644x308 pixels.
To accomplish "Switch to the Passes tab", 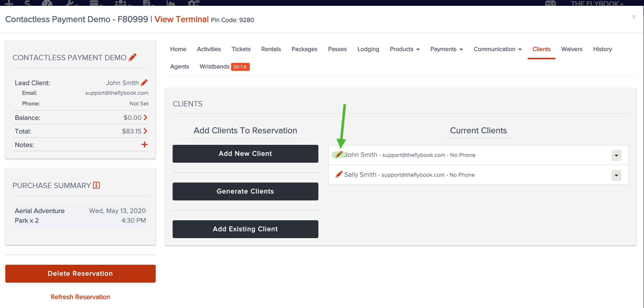I will click(337, 49).
